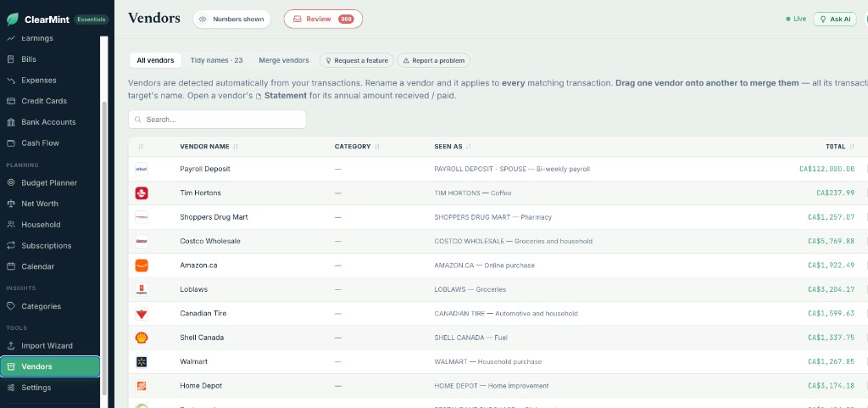Click the Walmart logo icon
Viewport: 868px width, 408px height.
click(x=142, y=361)
